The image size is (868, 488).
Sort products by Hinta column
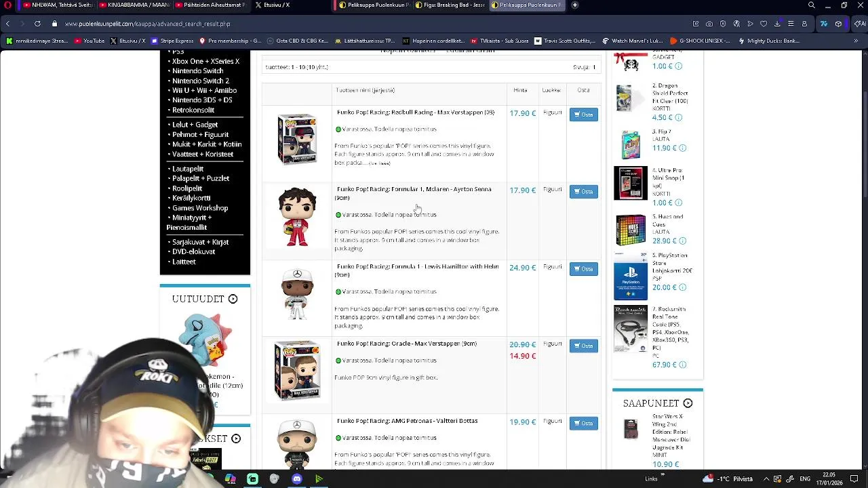(x=520, y=90)
